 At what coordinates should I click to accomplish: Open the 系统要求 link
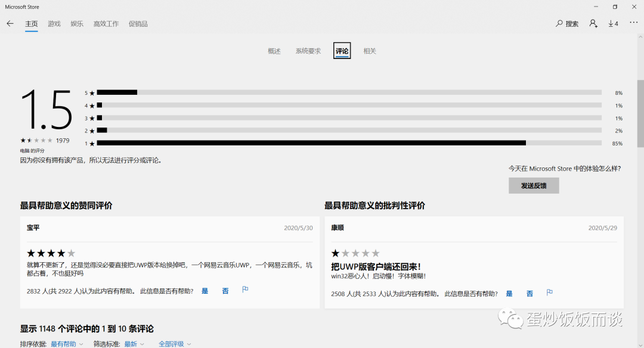coord(308,51)
